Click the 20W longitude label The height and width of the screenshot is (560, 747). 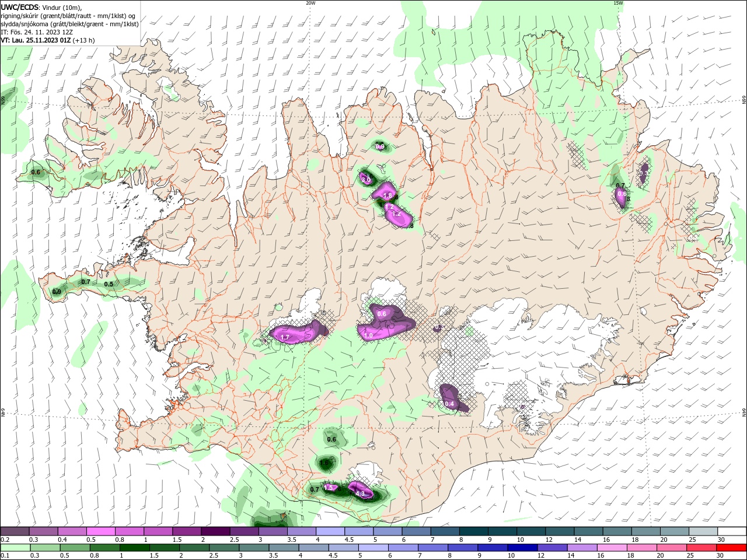tap(310, 2)
